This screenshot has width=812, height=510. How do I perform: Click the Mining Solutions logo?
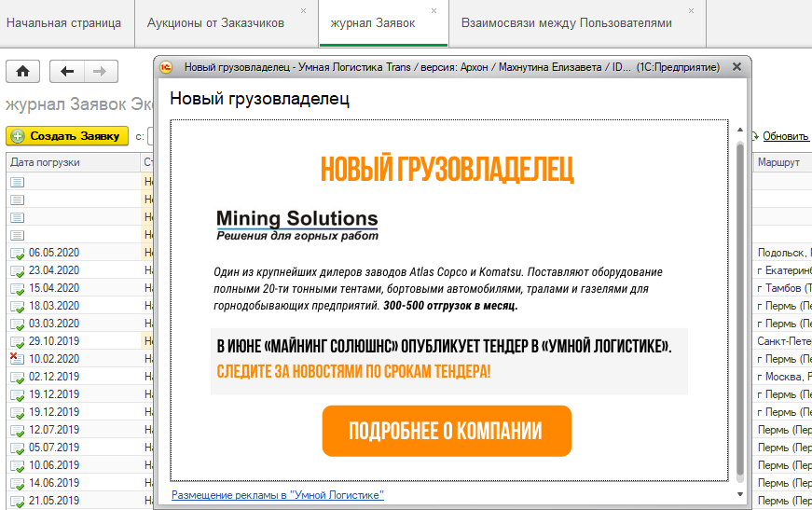(297, 226)
